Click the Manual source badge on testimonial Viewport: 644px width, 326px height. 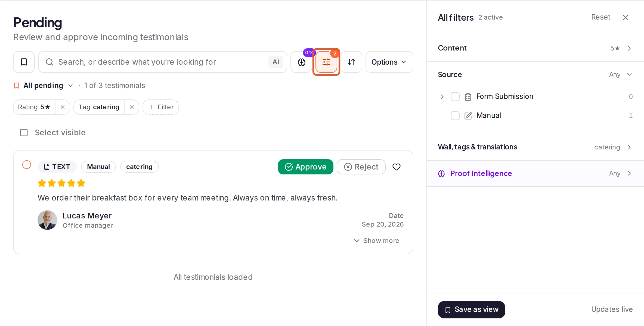tap(98, 167)
